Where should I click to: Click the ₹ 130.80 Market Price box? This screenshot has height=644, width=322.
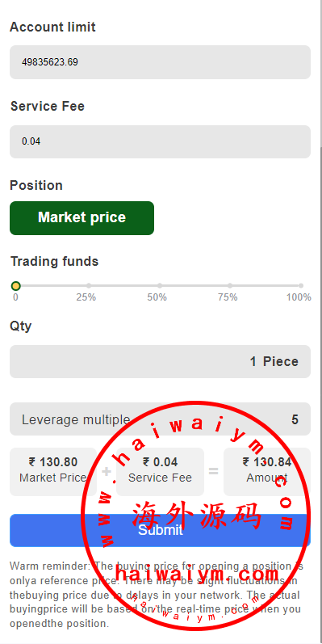click(53, 472)
